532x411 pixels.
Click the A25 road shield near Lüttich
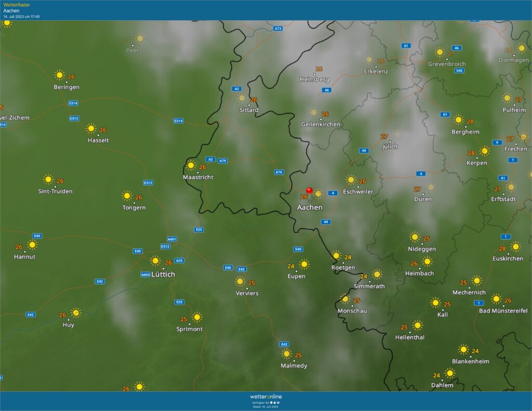(179, 261)
